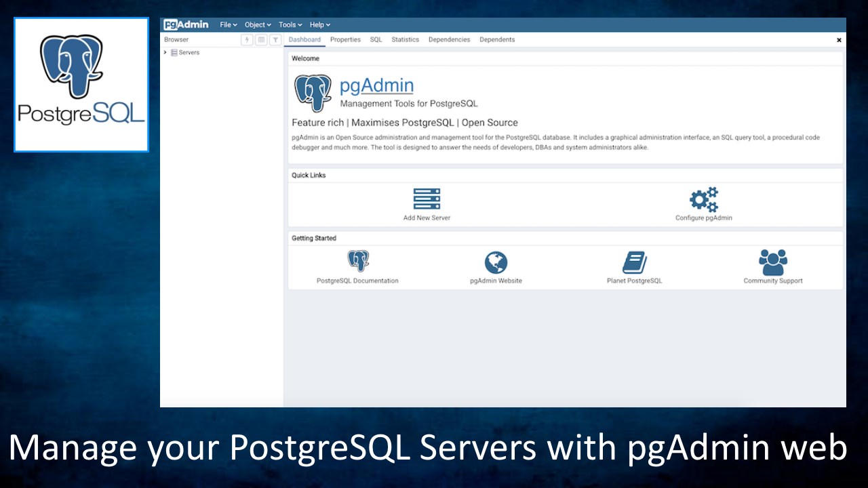Screen dimensions: 868x488
Task: Click the Filtered Rows funnel icon
Action: tap(275, 40)
